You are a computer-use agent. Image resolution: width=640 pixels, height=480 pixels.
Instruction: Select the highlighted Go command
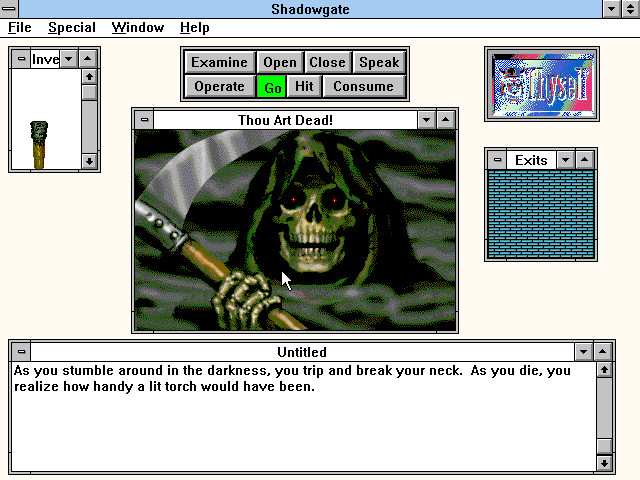coord(272,87)
